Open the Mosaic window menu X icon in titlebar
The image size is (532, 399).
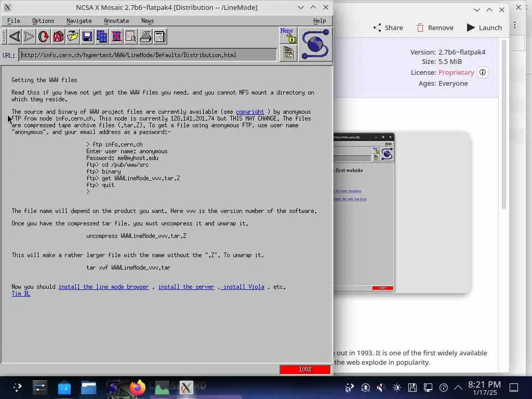[7, 7]
